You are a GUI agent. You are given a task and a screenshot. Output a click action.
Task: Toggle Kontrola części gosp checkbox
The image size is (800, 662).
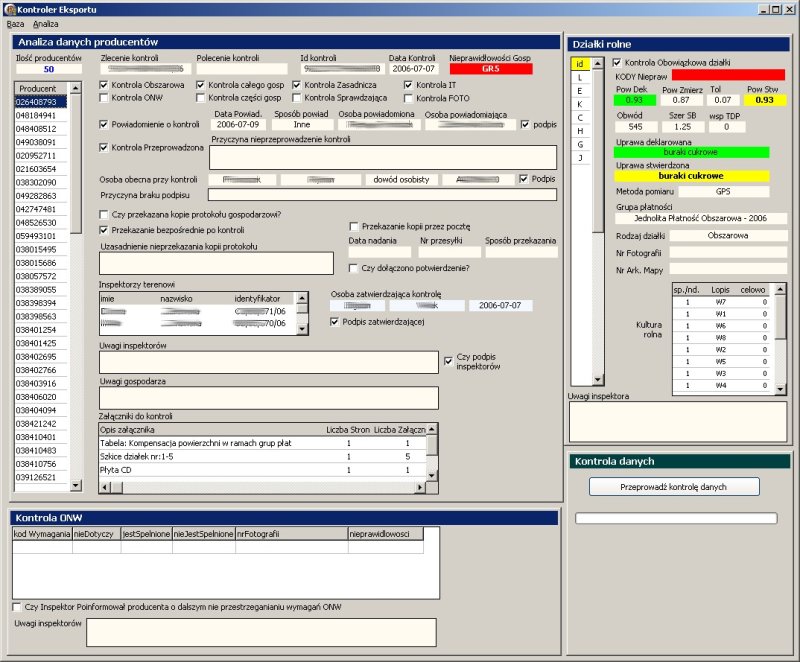[x=201, y=97]
